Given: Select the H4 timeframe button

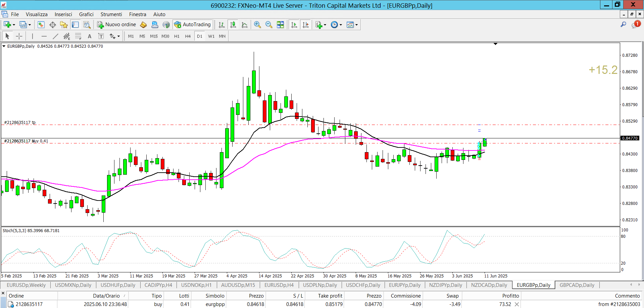Looking at the screenshot, I should tap(188, 36).
